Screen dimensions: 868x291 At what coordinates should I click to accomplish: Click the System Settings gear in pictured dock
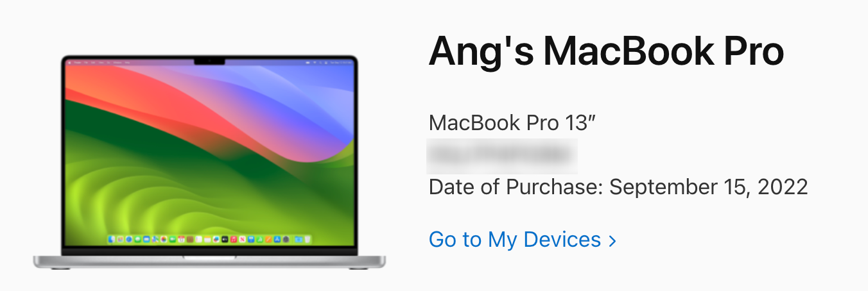pos(286,239)
